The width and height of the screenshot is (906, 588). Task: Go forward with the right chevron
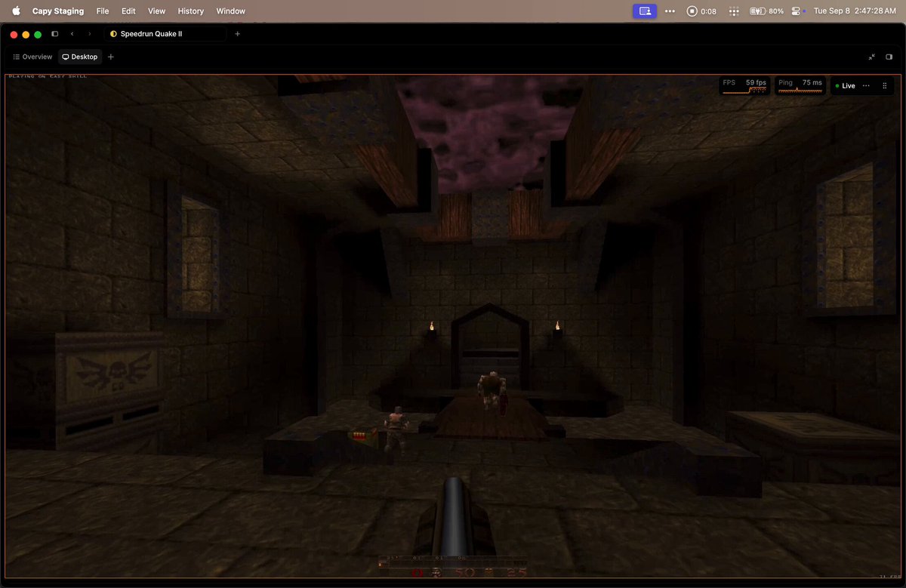tap(89, 34)
